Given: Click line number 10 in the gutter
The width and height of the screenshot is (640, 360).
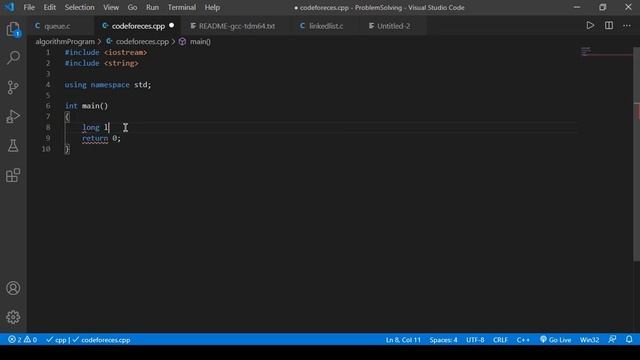Looking at the screenshot, I should click(x=46, y=149).
